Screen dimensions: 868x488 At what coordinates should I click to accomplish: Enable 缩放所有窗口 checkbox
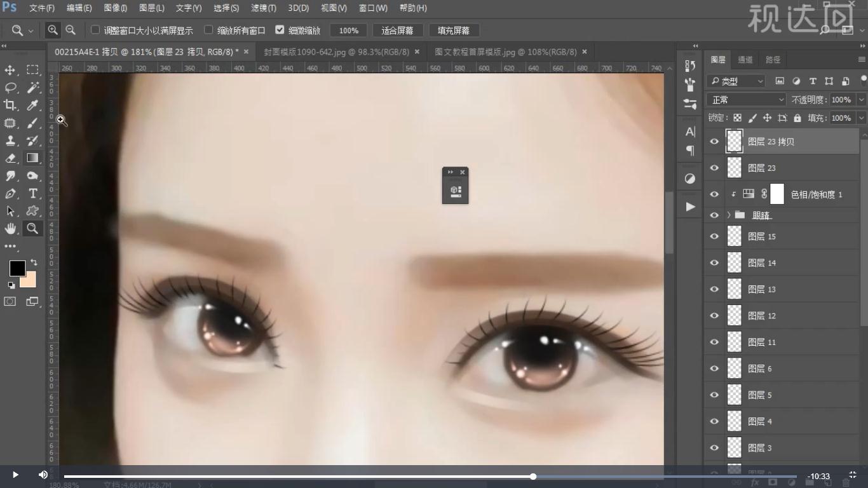click(208, 30)
